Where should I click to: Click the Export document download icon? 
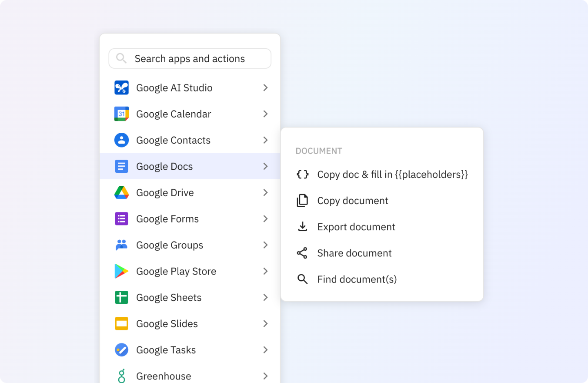302,227
